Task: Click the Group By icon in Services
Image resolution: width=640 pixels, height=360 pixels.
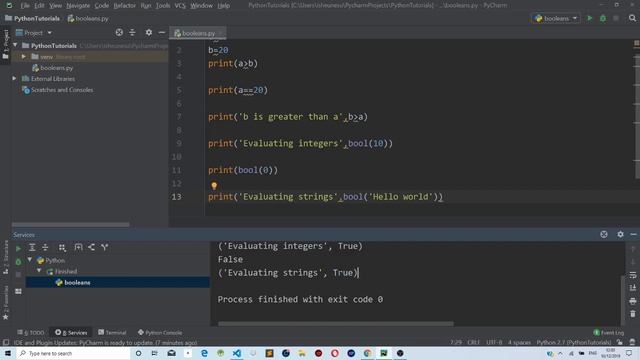Action: point(62,247)
